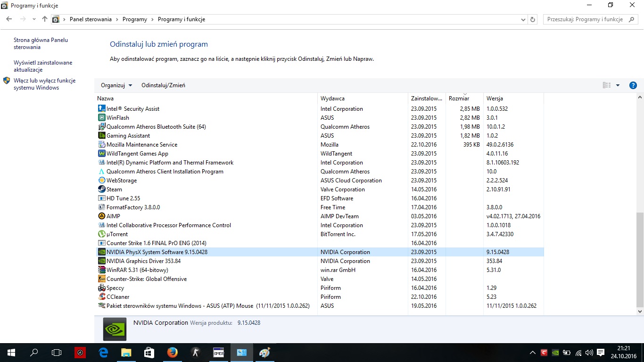Open Włącz lub wyłącz funkcje systemu Windows
This screenshot has width=644, height=362.
(x=44, y=84)
